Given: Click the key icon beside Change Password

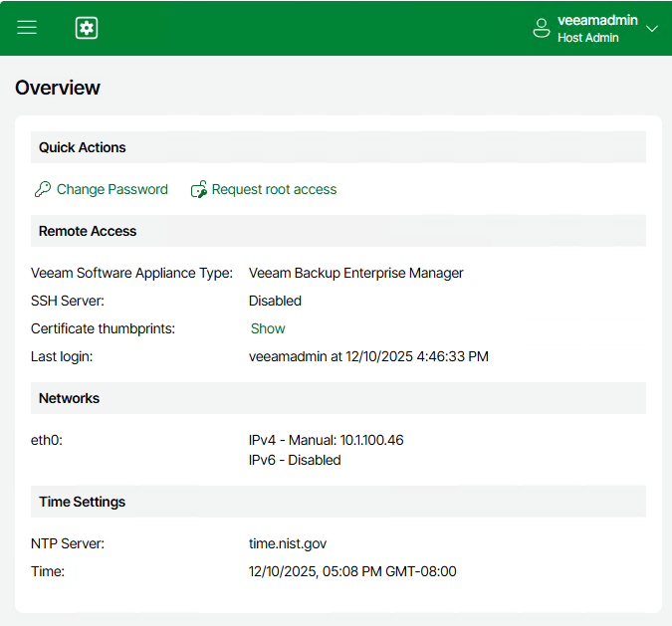Looking at the screenshot, I should (42, 189).
